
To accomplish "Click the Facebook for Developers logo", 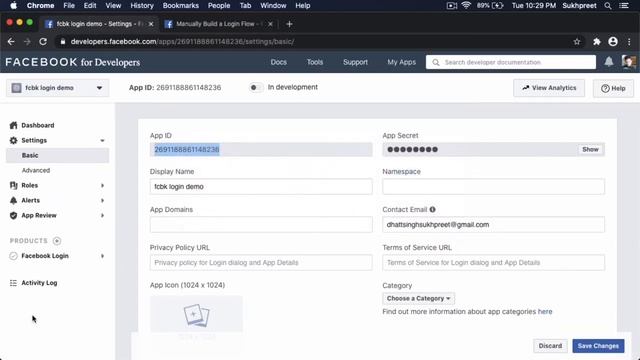I will pyautogui.click(x=73, y=62).
